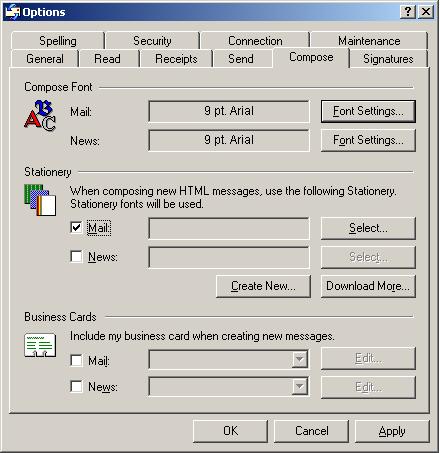The image size is (440, 453).
Task: Select stationery for Mail
Action: click(x=368, y=228)
